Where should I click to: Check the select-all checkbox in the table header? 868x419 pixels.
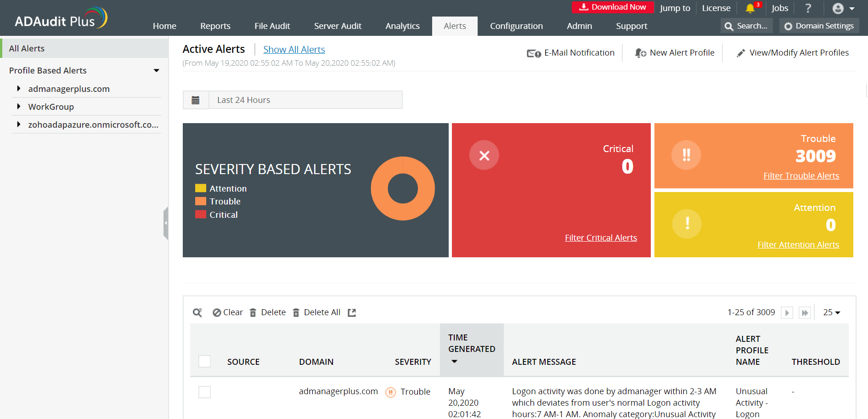click(204, 361)
